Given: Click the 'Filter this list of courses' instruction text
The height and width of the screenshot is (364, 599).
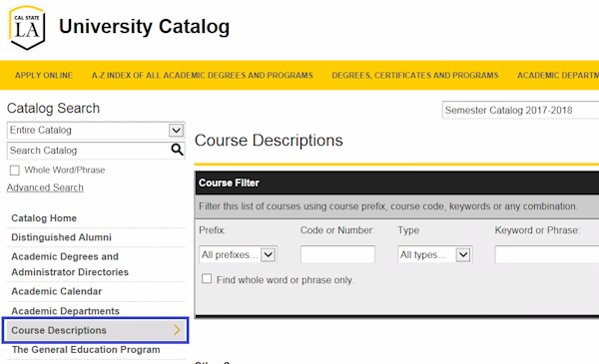Looking at the screenshot, I should pyautogui.click(x=388, y=206).
